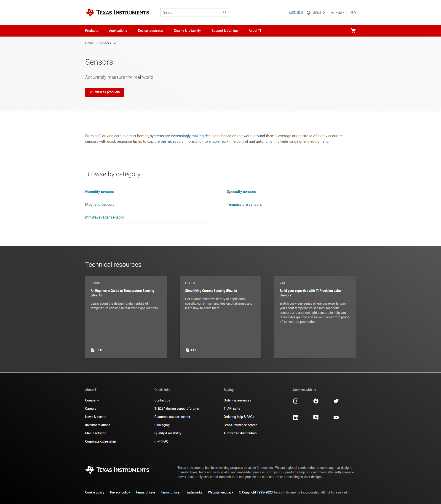Open TI API suite link

232,409
